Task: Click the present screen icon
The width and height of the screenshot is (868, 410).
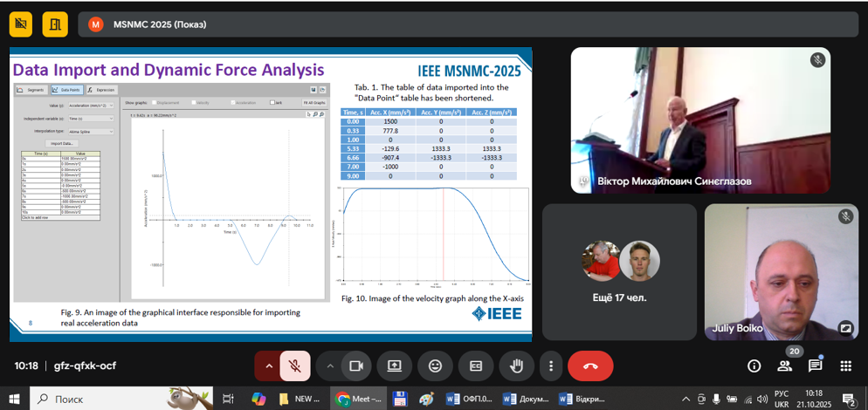Action: click(395, 366)
